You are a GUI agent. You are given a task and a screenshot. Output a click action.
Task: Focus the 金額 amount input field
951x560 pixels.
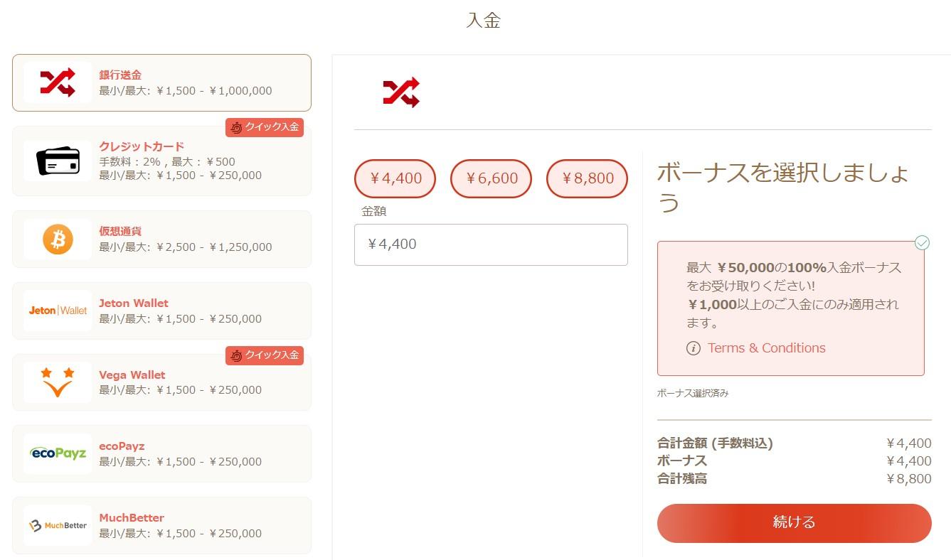pyautogui.click(x=491, y=244)
